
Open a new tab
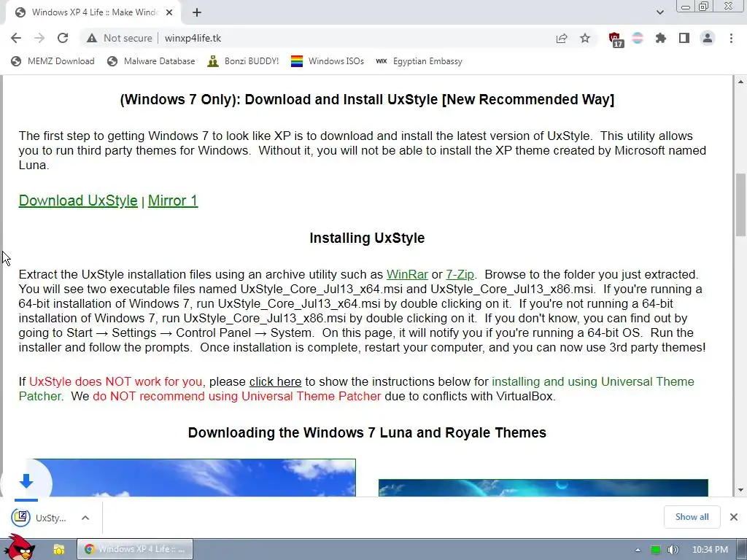[x=197, y=12]
